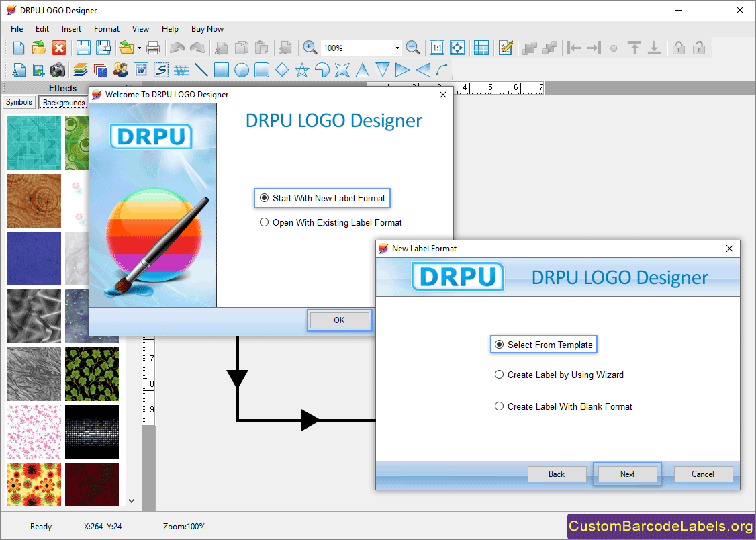756x540 pixels.
Task: Pick the green leaves background thumbnail
Action: tap(91, 374)
